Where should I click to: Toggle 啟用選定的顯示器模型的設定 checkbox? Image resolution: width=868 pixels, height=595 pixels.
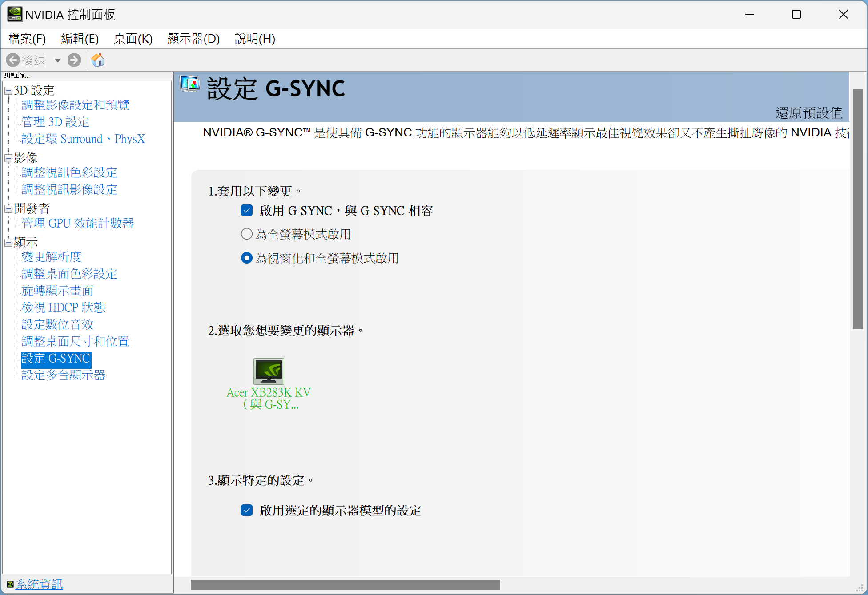(x=247, y=510)
